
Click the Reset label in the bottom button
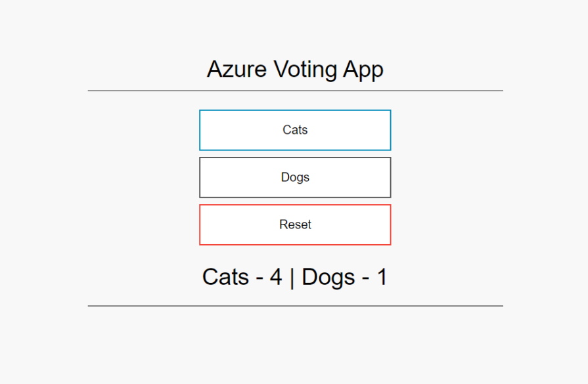click(295, 224)
